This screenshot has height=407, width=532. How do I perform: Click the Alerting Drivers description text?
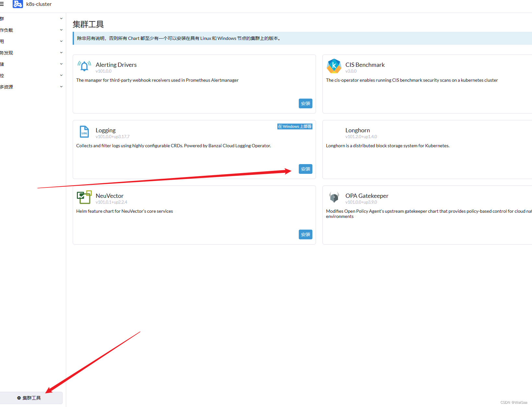click(157, 80)
